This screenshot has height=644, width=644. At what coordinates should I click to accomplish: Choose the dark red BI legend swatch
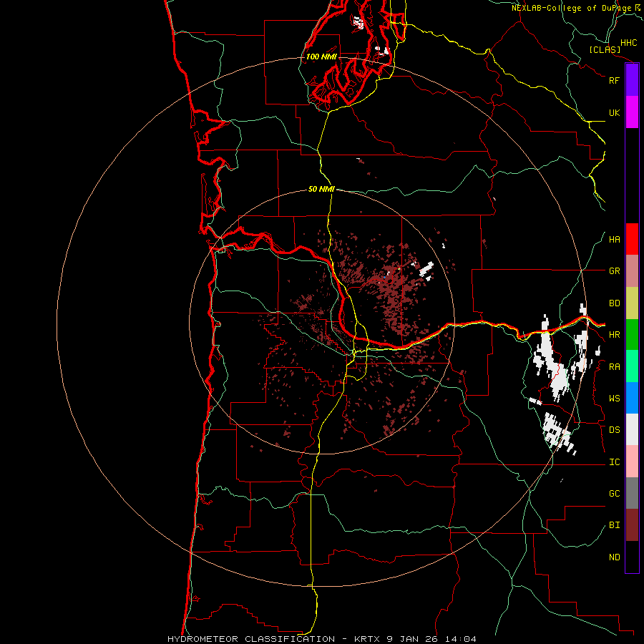(x=632, y=525)
